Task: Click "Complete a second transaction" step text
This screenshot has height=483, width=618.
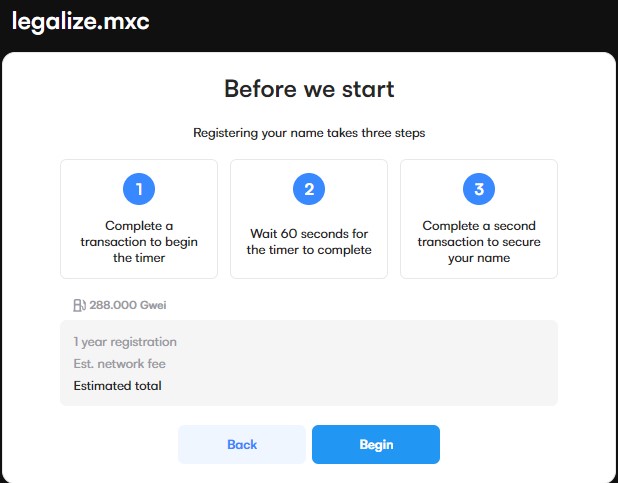Action: point(479,241)
